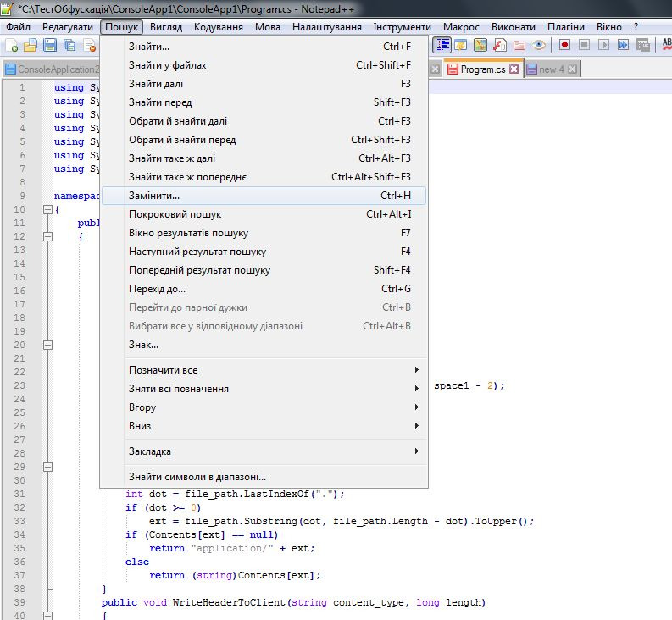The image size is (672, 620).
Task: Toggle the indent guide toolbar button
Action: [442, 45]
